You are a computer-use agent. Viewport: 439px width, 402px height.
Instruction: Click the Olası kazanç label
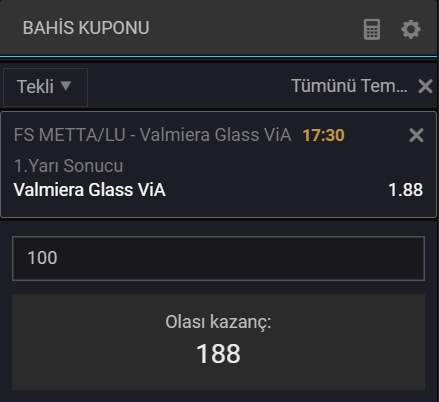pos(218,322)
